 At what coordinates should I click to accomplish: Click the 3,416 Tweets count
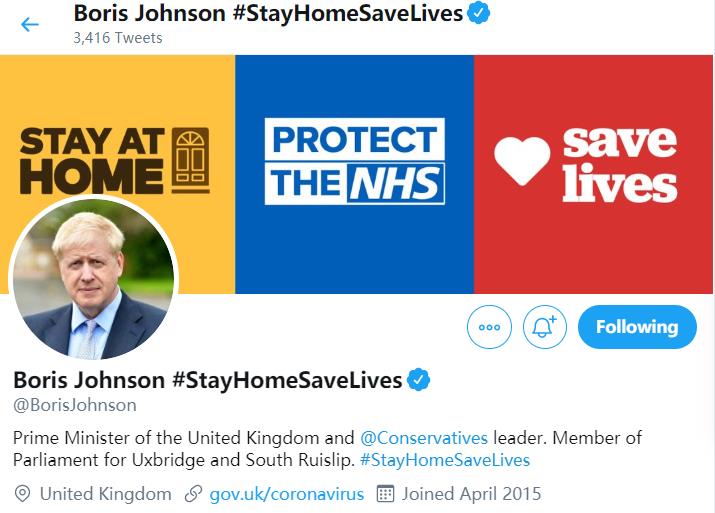coord(118,38)
